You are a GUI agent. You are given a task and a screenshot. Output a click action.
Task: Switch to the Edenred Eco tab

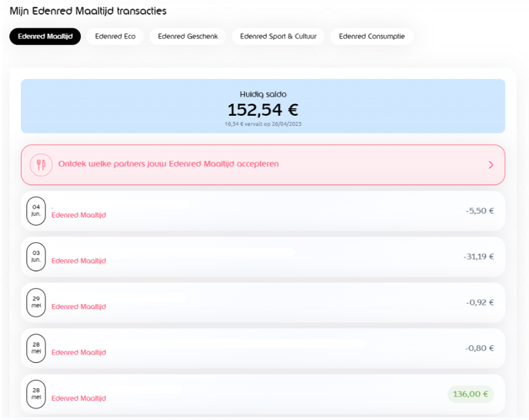[115, 37]
